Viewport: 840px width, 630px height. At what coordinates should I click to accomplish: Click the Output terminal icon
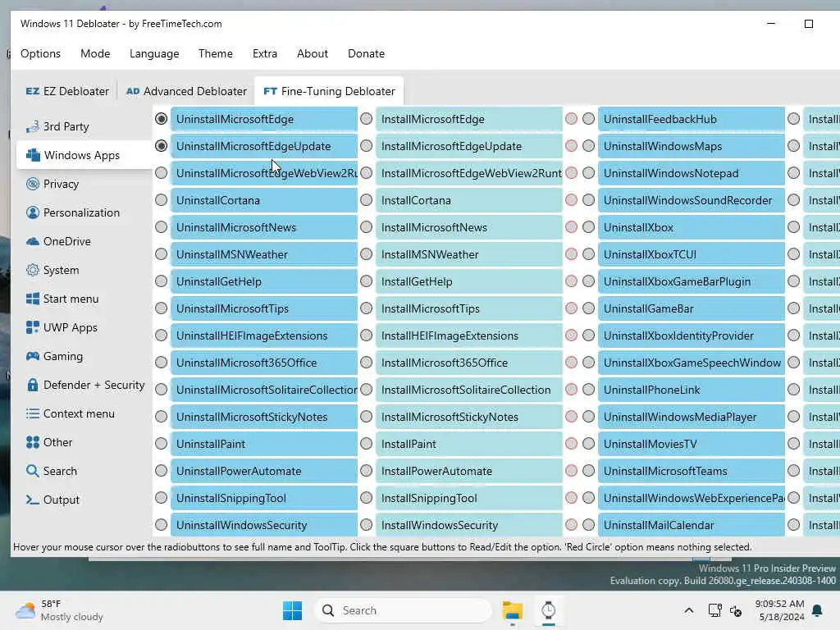point(33,500)
